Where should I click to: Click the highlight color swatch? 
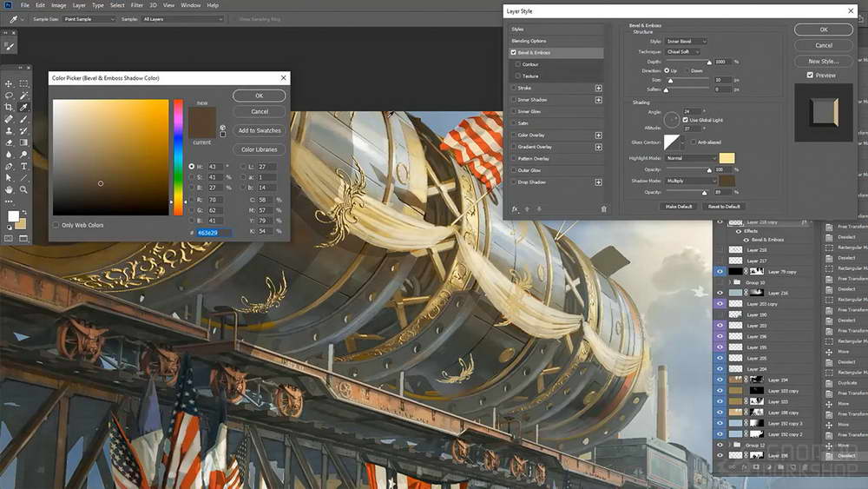pyautogui.click(x=727, y=158)
